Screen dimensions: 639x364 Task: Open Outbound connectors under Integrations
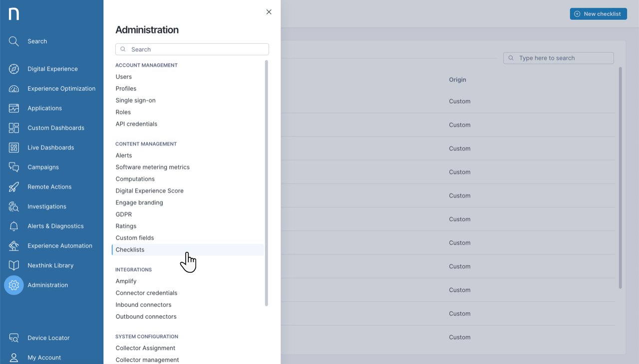(x=146, y=316)
